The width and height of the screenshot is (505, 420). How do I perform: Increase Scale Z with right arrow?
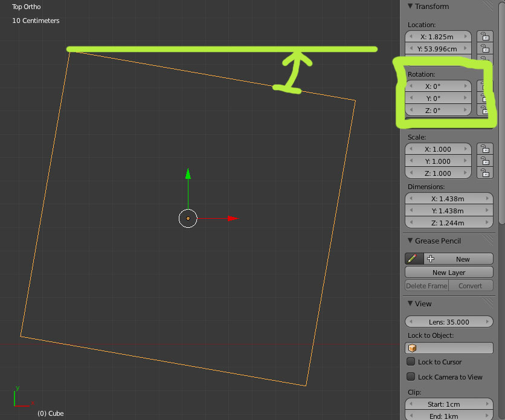pyautogui.click(x=465, y=173)
